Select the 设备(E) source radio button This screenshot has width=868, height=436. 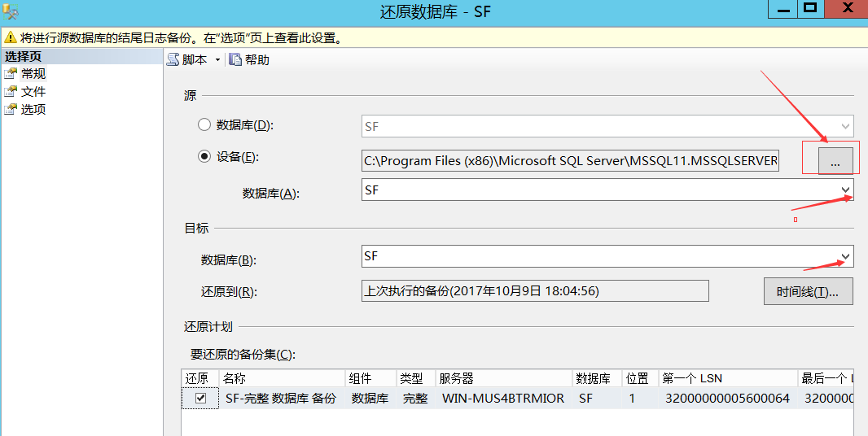(204, 157)
